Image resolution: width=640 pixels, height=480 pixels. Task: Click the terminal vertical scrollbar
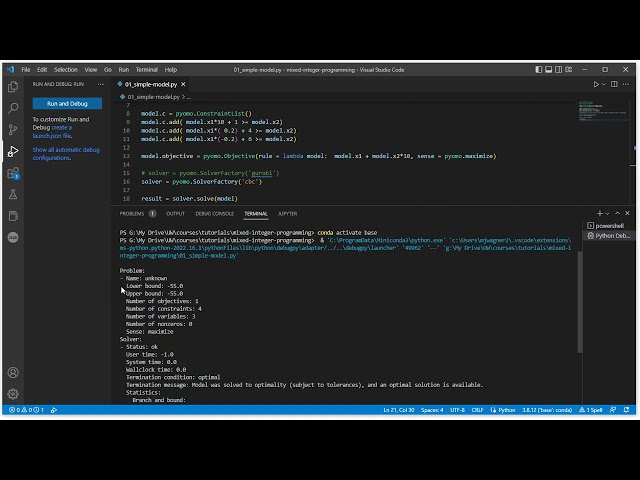coord(580,302)
